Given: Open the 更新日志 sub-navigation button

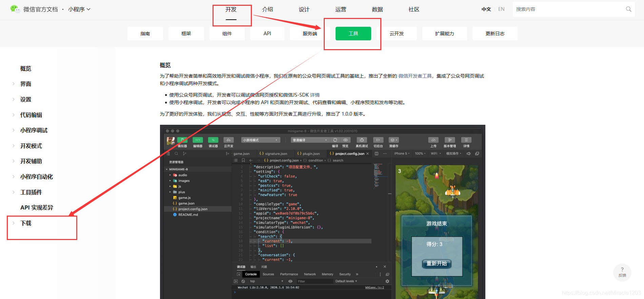Looking at the screenshot, I should pos(495,34).
